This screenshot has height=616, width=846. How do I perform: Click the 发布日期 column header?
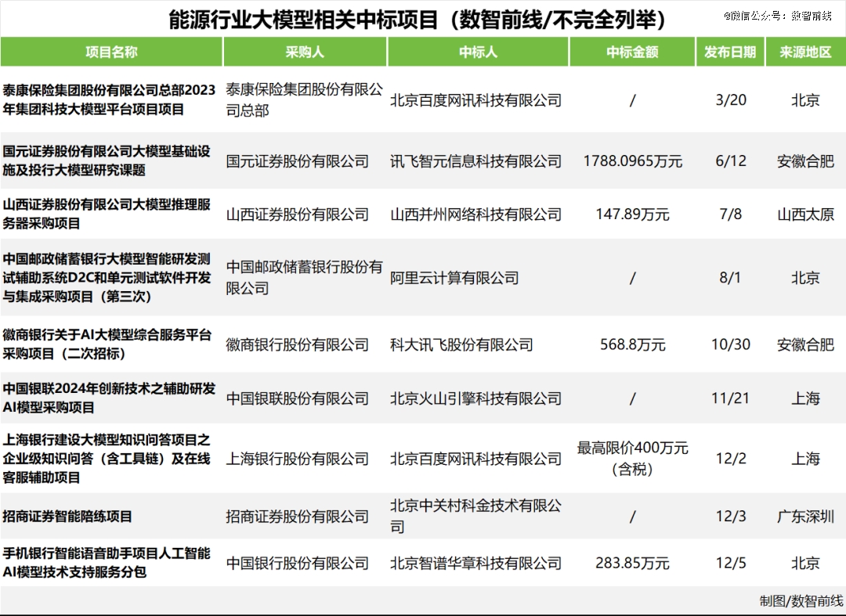[730, 52]
